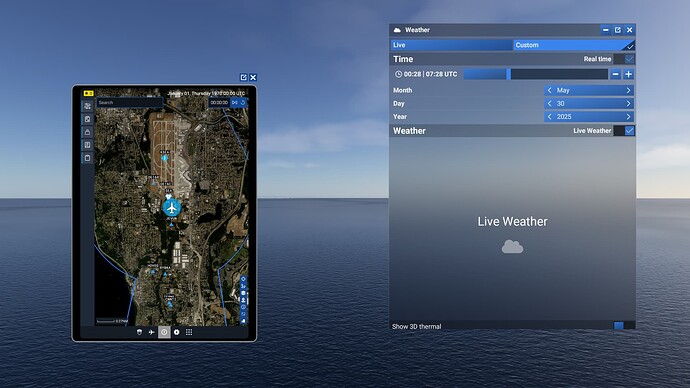Click the person icon in map's right strip

click(243, 300)
